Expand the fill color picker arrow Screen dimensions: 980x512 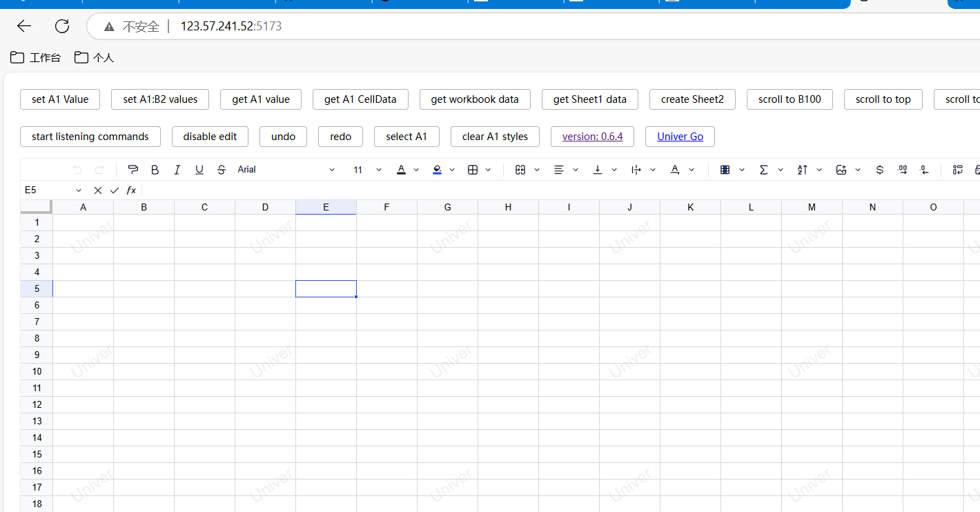pos(452,170)
